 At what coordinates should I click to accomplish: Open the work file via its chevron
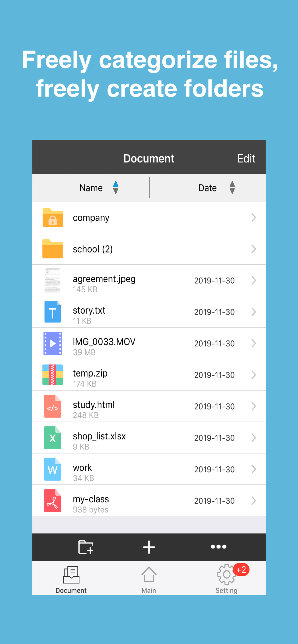(x=254, y=470)
